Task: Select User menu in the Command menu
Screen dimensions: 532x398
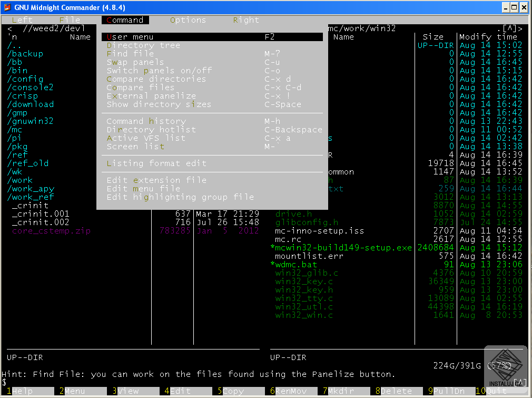Action: click(x=130, y=37)
